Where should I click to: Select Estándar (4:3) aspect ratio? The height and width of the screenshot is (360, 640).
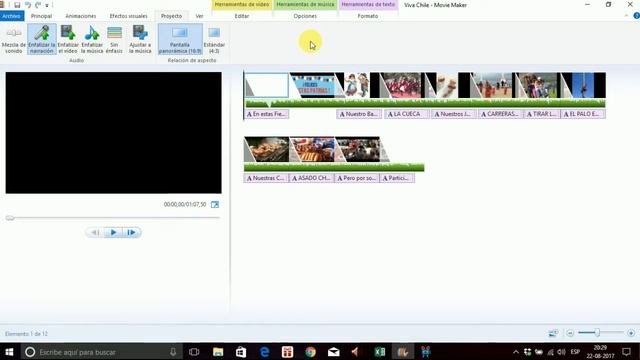tap(214, 39)
